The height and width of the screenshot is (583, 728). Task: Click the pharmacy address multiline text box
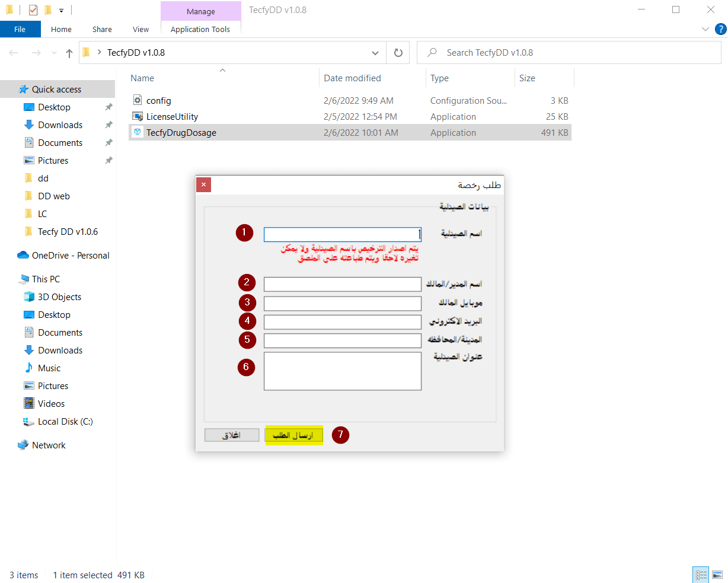tap(342, 371)
